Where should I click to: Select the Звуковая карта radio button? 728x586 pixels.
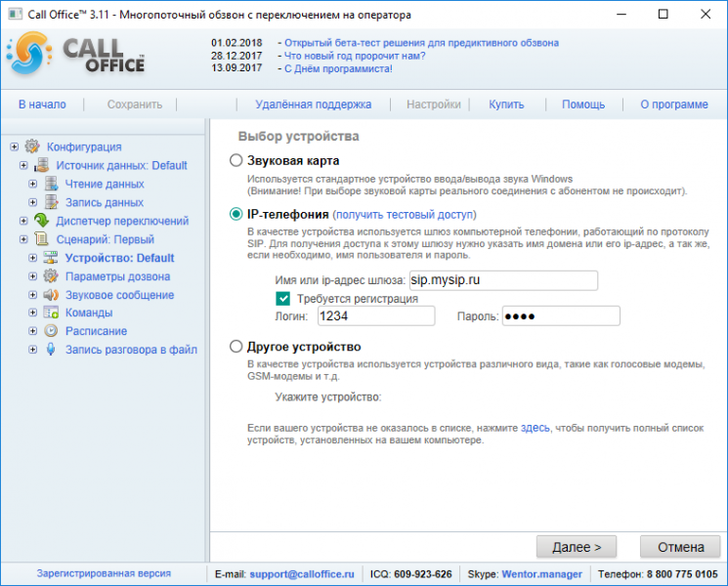[x=236, y=160]
